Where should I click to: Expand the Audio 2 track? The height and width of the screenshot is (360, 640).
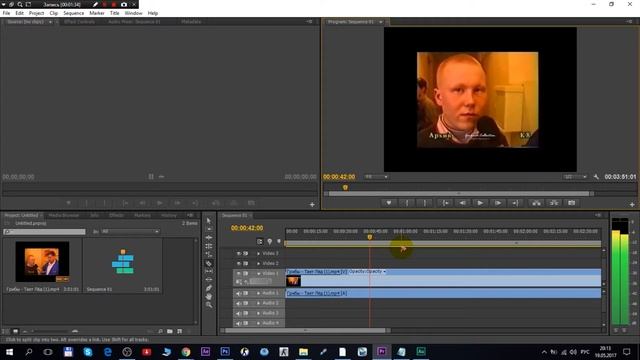tap(258, 303)
